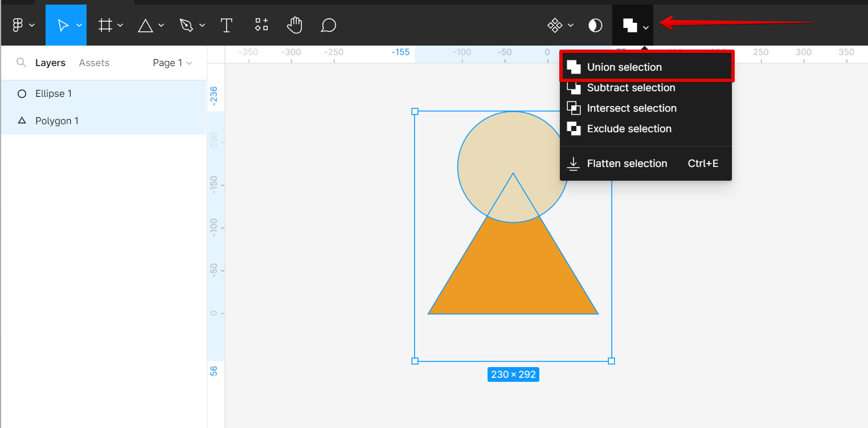Select the Polygon shape tool
Image resolution: width=868 pixels, height=428 pixels.
pos(146,25)
